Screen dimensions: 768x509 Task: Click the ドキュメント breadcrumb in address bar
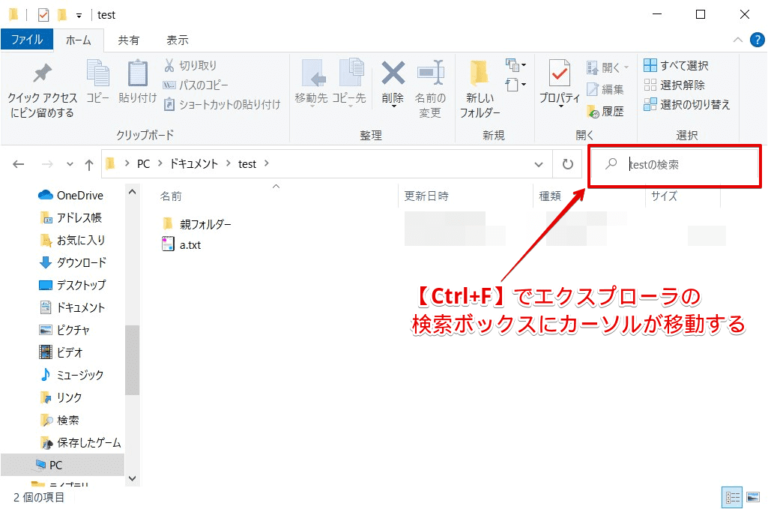pos(193,164)
